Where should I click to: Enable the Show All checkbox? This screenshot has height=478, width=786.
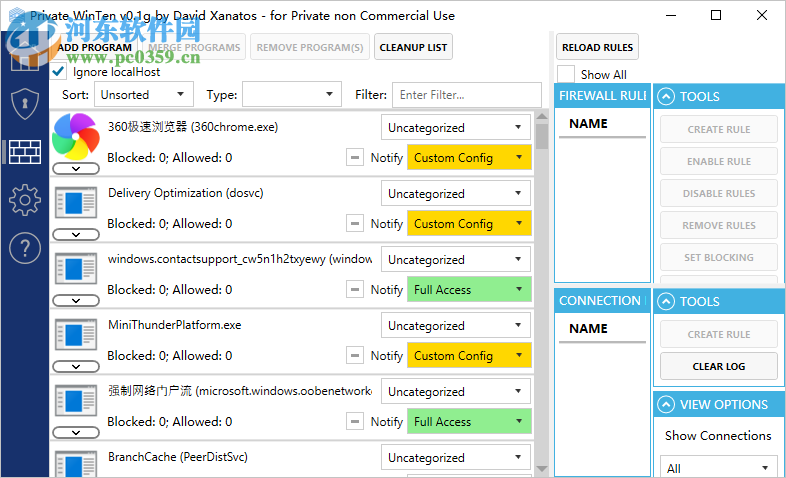tap(566, 74)
